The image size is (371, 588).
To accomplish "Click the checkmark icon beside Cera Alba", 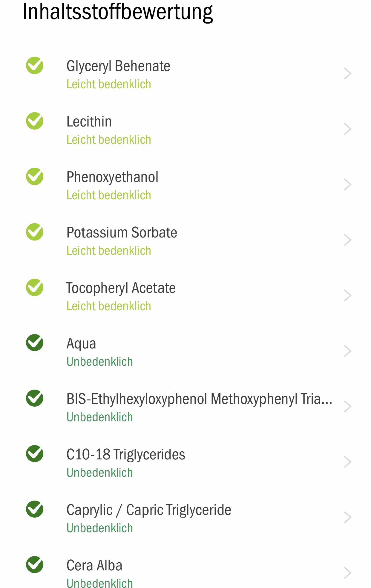I will tap(35, 565).
